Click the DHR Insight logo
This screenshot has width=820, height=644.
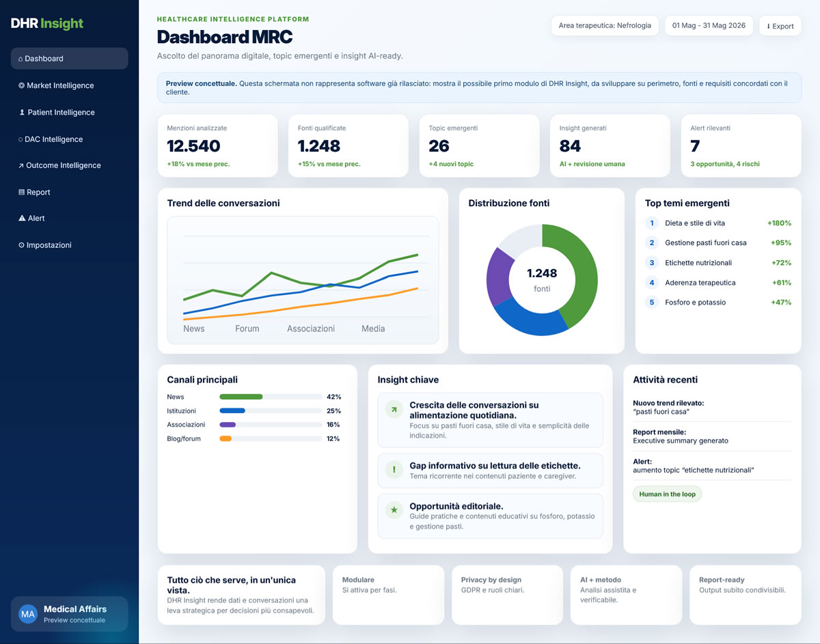point(47,23)
